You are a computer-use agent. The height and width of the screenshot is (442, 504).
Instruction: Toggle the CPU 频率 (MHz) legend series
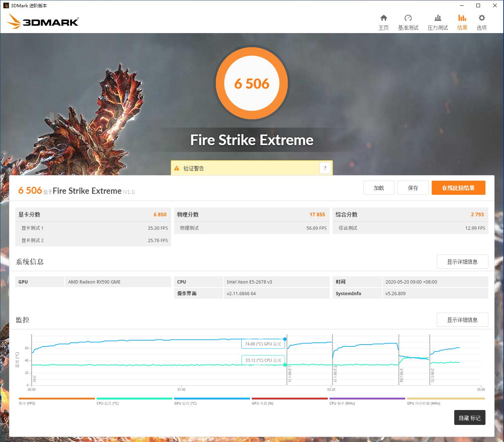(367, 401)
